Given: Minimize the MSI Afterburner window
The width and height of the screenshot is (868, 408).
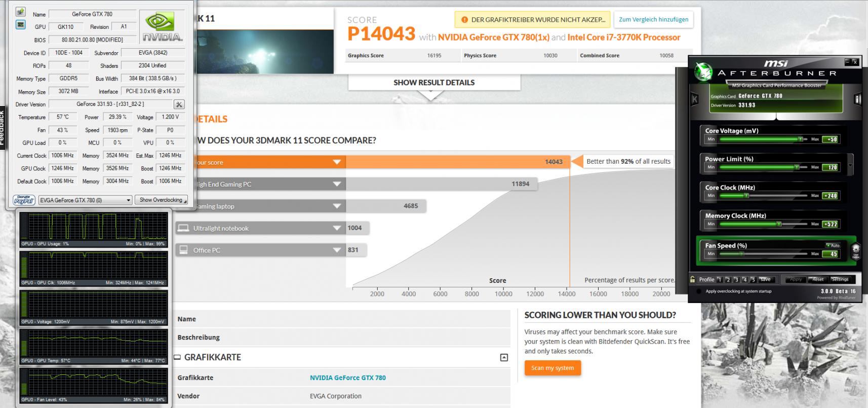Looking at the screenshot, I should 848,62.
